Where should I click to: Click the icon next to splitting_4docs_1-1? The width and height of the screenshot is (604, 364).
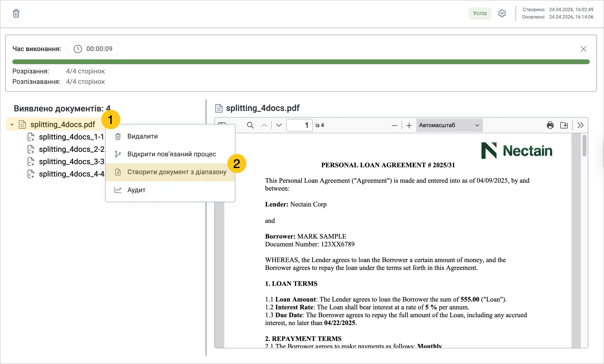[x=31, y=137]
